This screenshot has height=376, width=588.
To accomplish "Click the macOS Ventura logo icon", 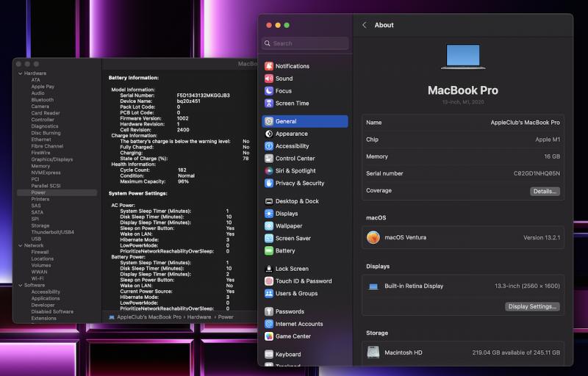I will coord(373,237).
